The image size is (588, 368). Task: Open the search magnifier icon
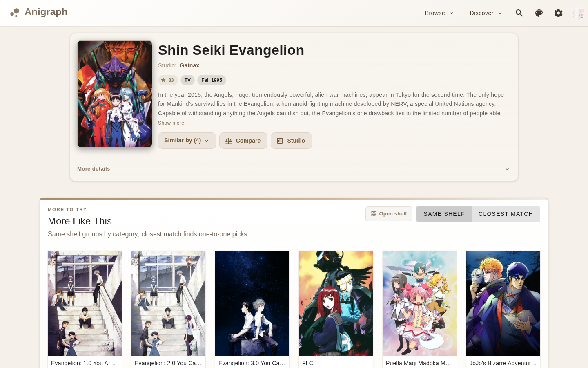(519, 13)
